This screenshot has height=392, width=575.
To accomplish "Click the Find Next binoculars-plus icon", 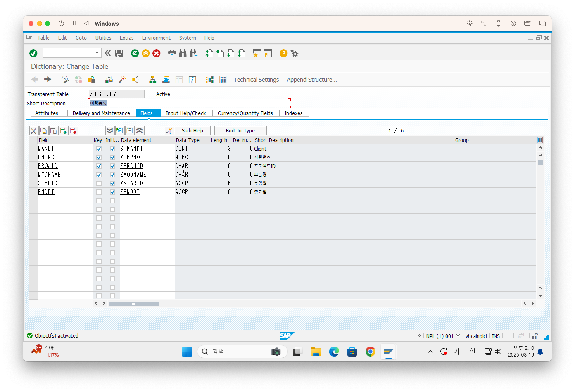I will pos(194,53).
